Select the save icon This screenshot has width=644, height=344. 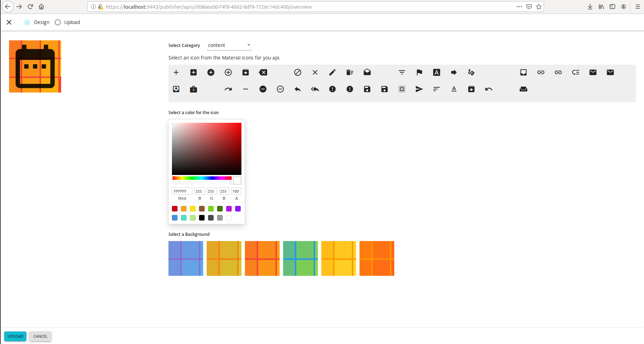coord(367,89)
